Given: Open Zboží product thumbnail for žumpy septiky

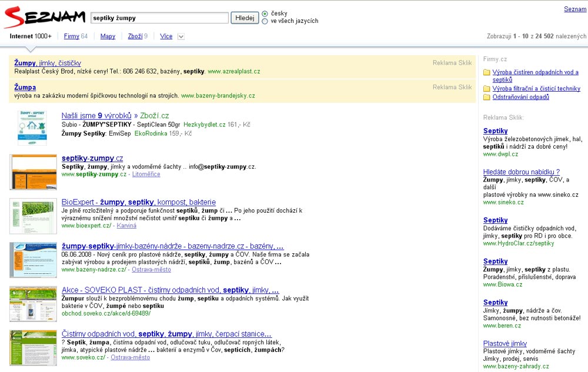Looking at the screenshot, I should (32, 128).
